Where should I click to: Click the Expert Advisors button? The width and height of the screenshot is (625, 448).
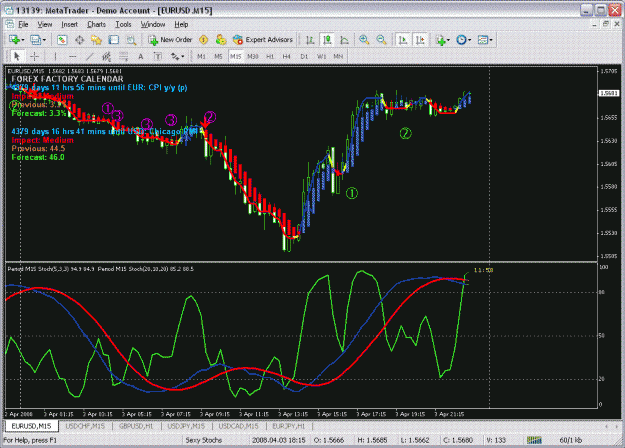pos(263,40)
